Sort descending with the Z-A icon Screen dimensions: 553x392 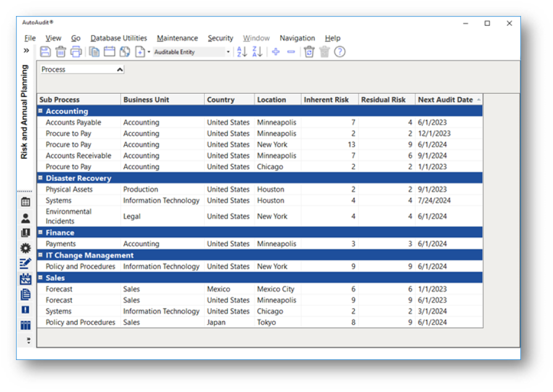click(x=257, y=52)
